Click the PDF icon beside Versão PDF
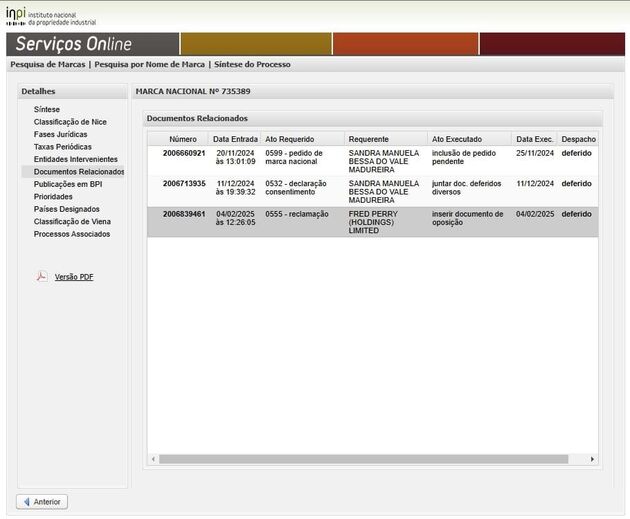 pos(42,277)
